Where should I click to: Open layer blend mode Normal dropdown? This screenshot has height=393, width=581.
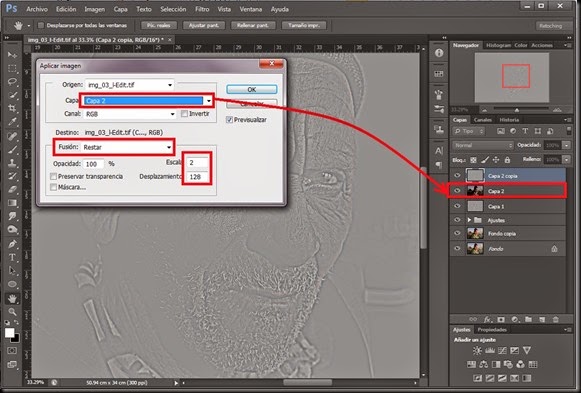click(x=483, y=145)
